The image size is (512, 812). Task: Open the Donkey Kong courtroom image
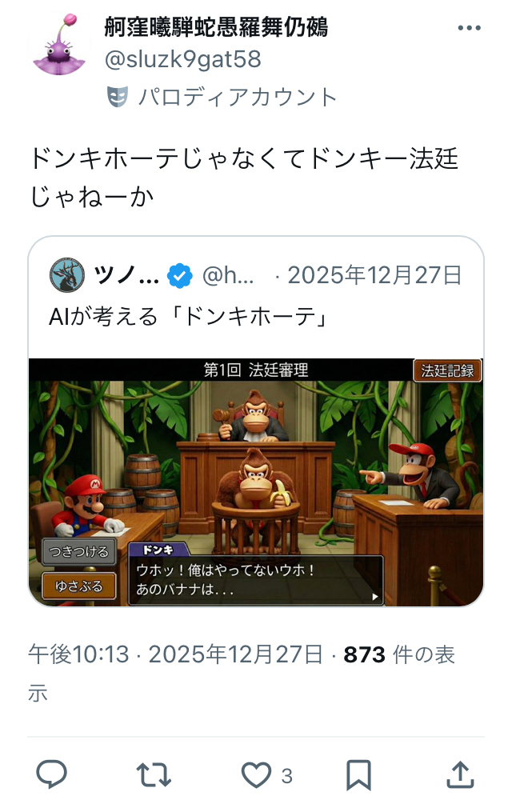(x=256, y=482)
